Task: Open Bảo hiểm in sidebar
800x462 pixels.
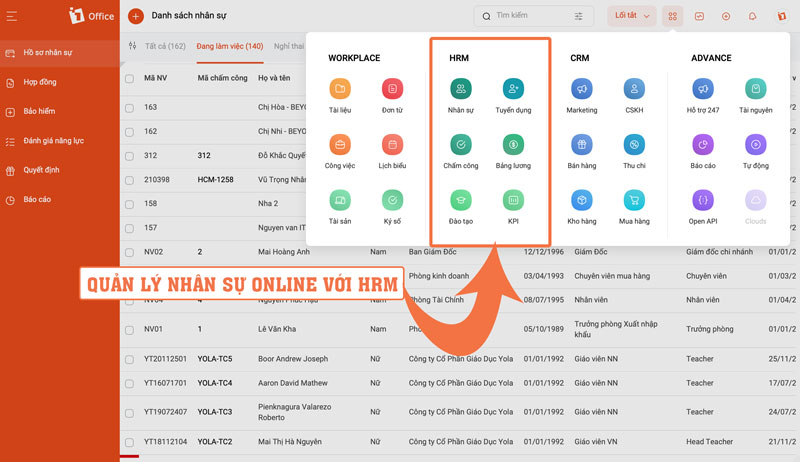Action: 39,111
